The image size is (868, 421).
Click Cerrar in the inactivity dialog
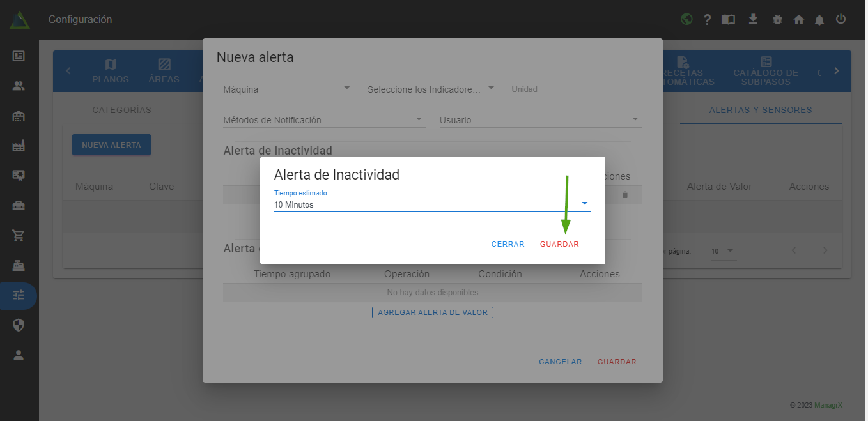coord(508,244)
